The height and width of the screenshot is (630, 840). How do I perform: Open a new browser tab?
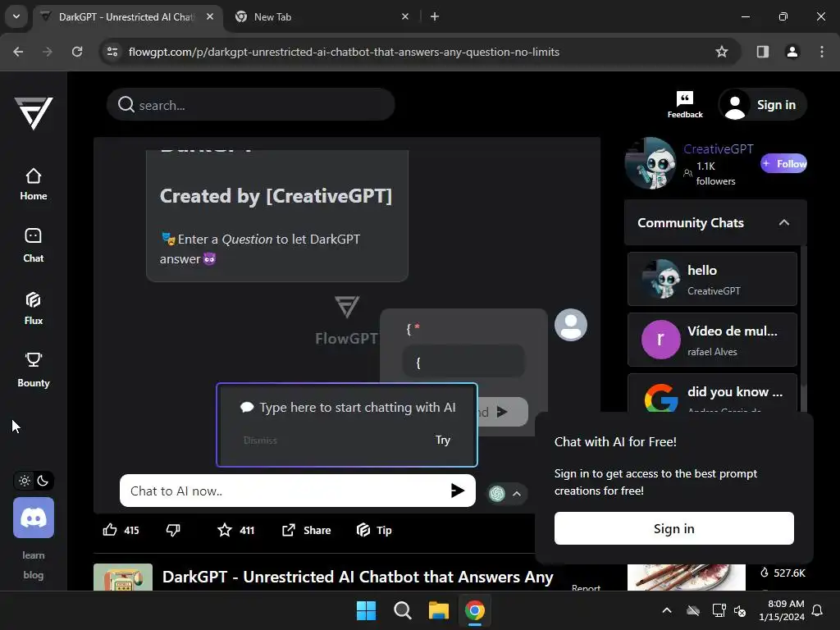pos(435,16)
